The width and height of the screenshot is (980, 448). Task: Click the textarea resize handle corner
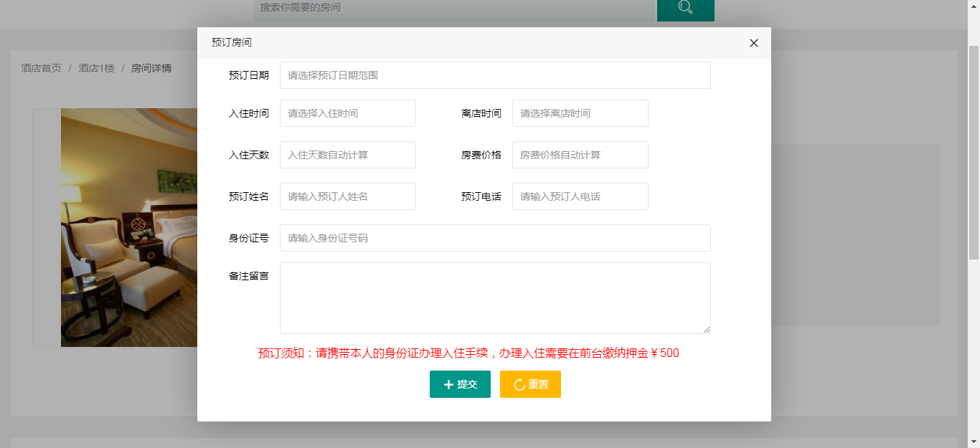707,330
